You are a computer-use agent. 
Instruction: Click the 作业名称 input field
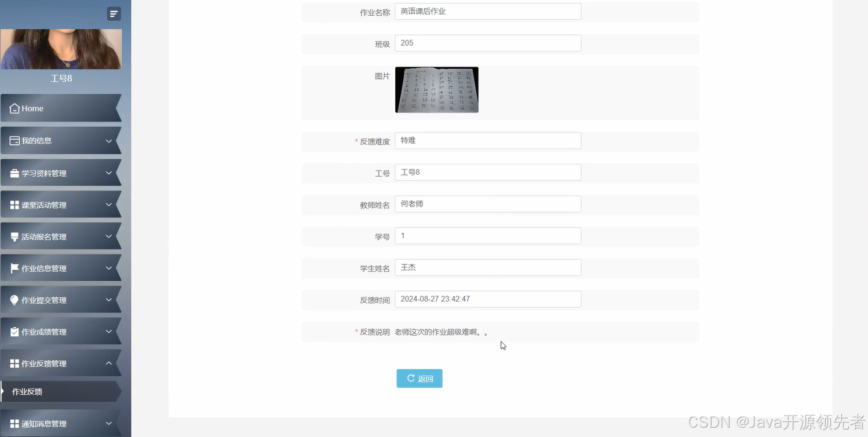click(487, 11)
